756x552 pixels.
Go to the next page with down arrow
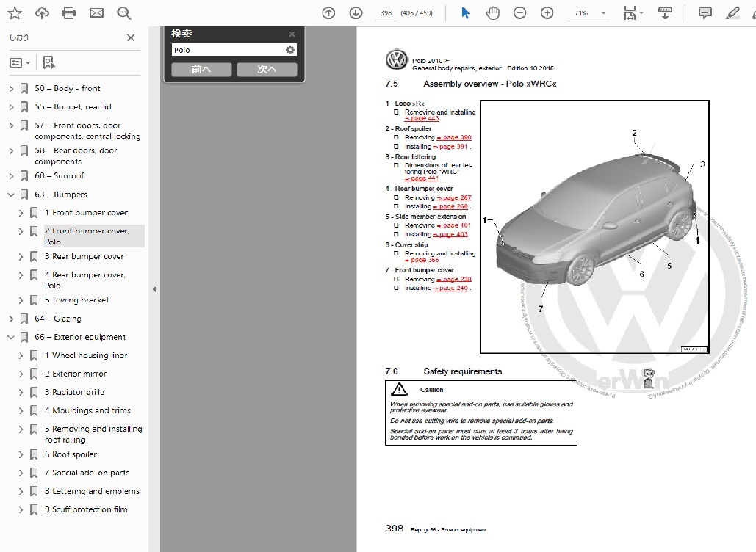356,13
